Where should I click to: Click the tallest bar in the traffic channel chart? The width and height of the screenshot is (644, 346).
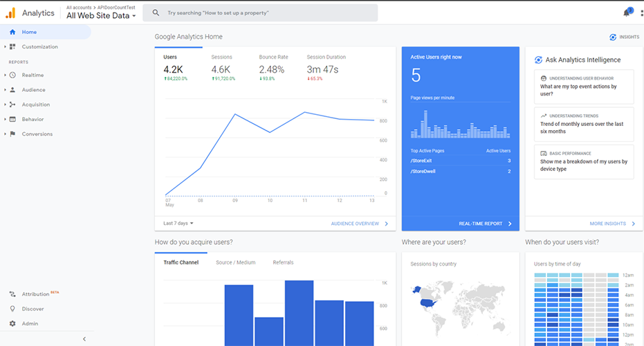coord(299,313)
